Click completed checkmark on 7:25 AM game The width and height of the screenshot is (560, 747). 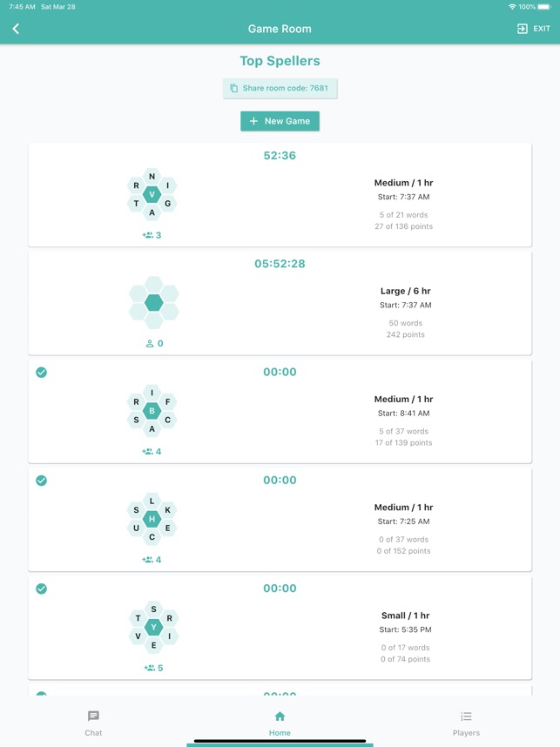point(41,481)
